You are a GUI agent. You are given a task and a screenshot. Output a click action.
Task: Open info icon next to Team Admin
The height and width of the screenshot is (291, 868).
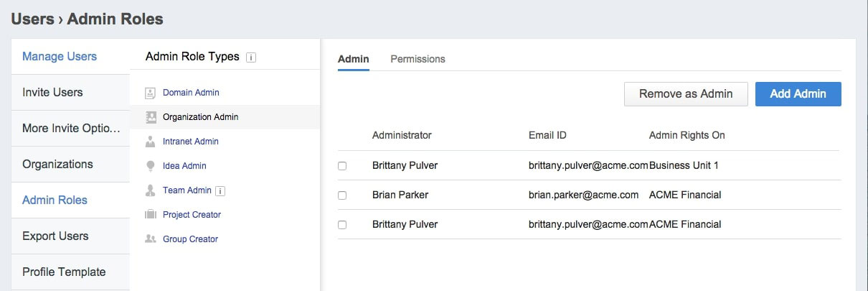(x=221, y=191)
